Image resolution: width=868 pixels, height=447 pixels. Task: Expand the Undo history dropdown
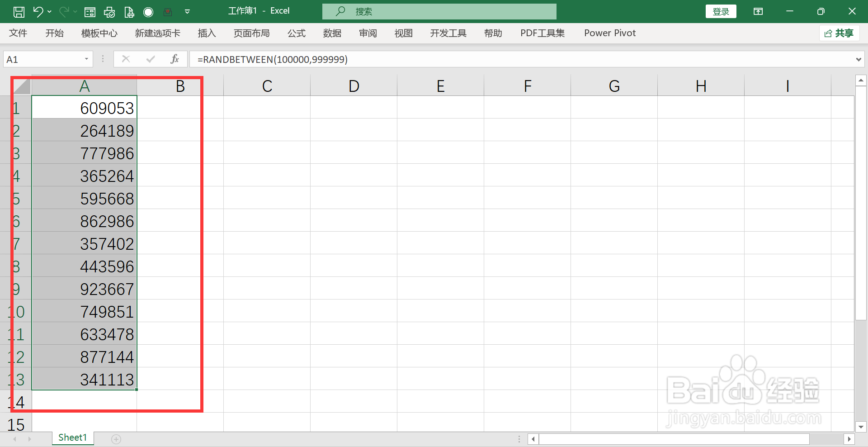(50, 11)
